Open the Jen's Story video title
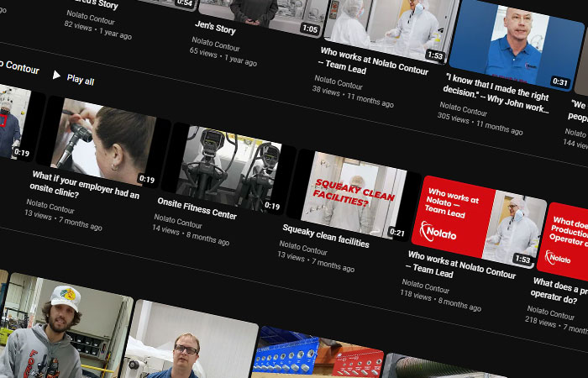588x378 pixels. point(215,28)
